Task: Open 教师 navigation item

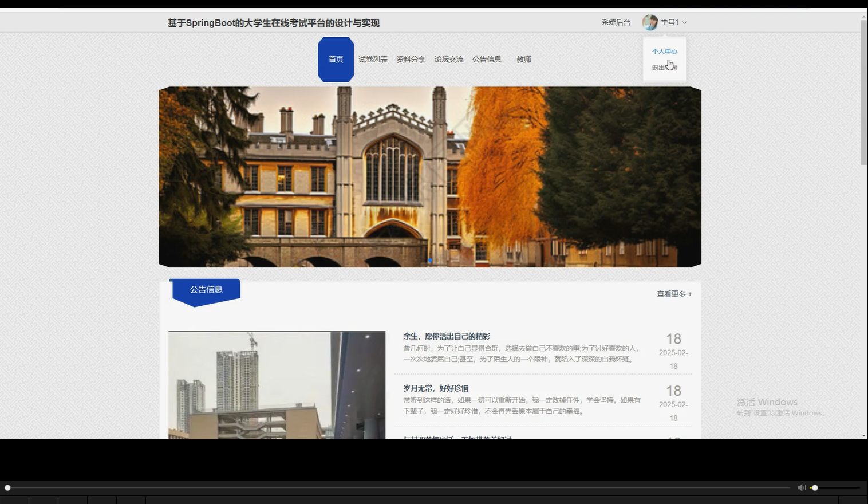Action: tap(524, 60)
